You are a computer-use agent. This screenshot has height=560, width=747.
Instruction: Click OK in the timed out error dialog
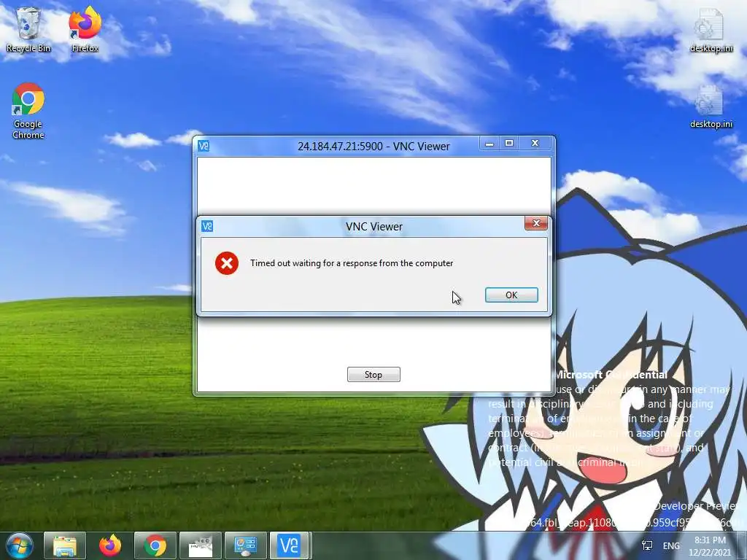[x=511, y=295]
